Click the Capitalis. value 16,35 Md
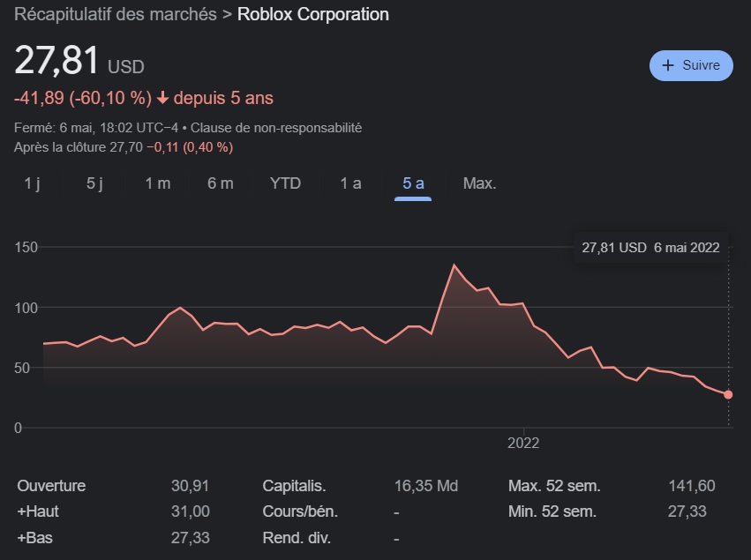This screenshot has width=751, height=560. coord(425,486)
